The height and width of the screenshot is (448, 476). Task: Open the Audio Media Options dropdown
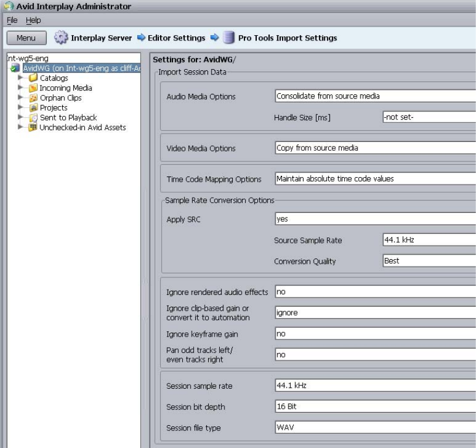[x=375, y=96]
